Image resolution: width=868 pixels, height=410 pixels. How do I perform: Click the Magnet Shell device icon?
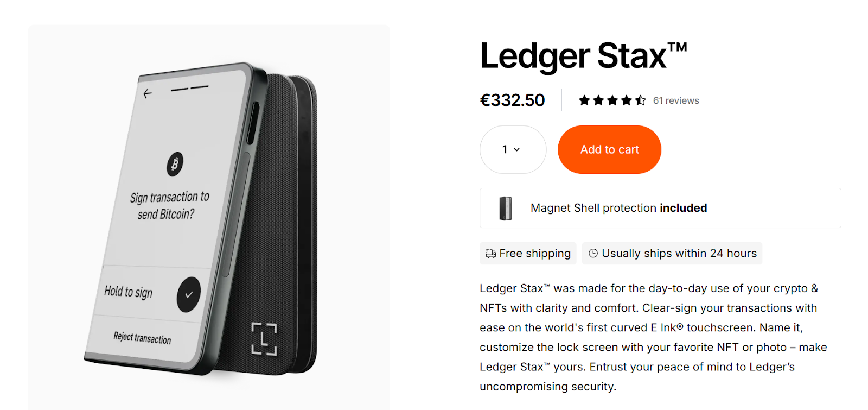506,208
